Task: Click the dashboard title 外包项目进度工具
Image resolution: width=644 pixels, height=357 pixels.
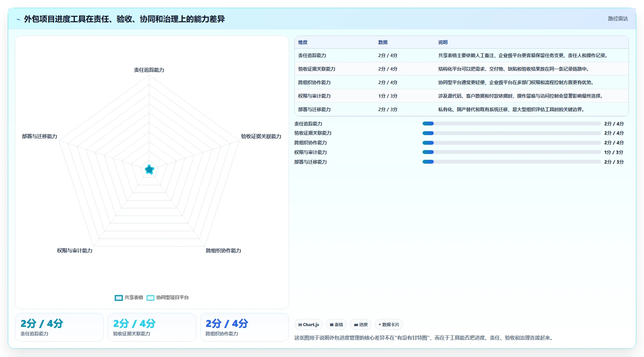Action: [x=124, y=19]
